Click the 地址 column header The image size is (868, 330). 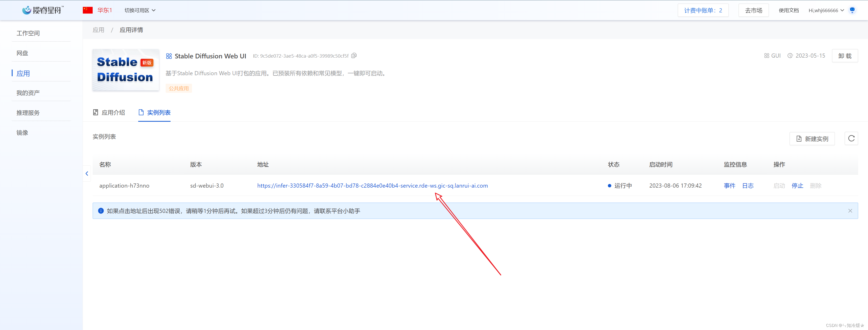point(263,165)
